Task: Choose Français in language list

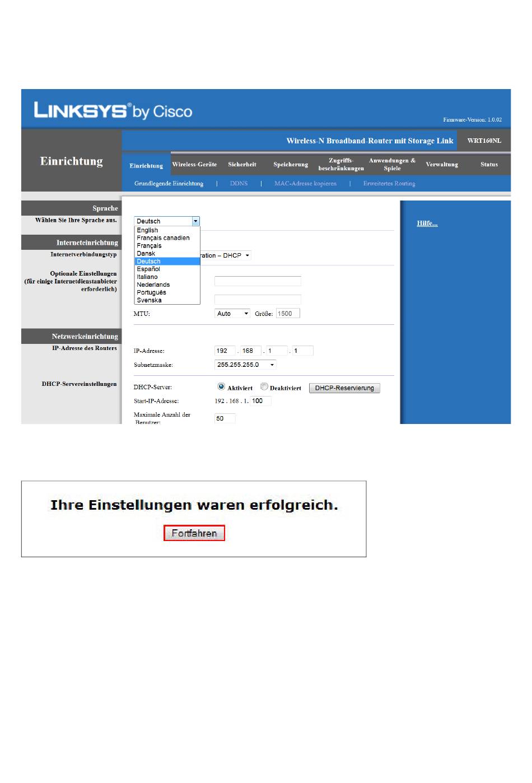Action: tap(167, 246)
